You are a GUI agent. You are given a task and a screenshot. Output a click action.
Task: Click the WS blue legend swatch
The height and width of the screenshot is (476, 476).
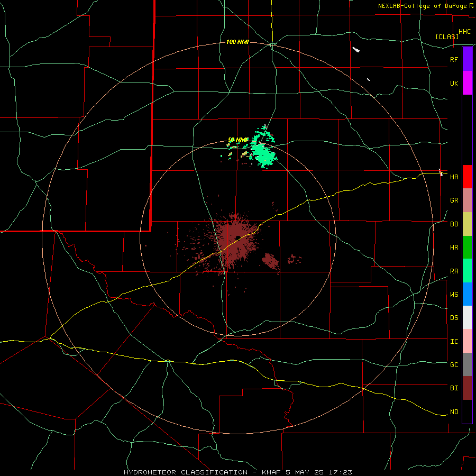467,294
